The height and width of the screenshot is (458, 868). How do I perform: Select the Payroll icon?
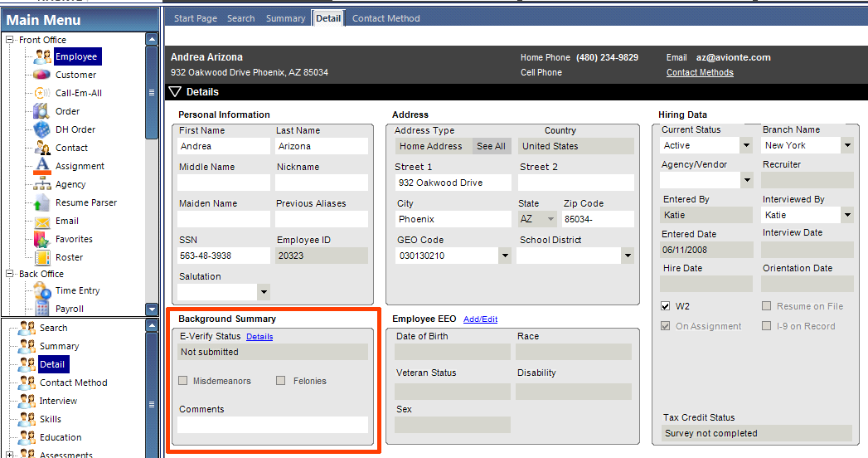click(x=42, y=309)
